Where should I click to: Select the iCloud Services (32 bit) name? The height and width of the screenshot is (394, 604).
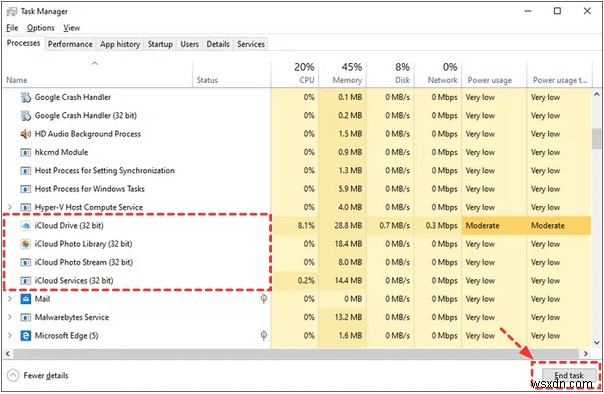74,281
